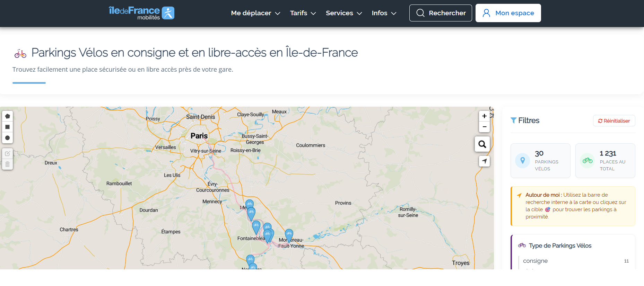Click the bike icon beside page title
This screenshot has width=644, height=286.
pyautogui.click(x=20, y=54)
